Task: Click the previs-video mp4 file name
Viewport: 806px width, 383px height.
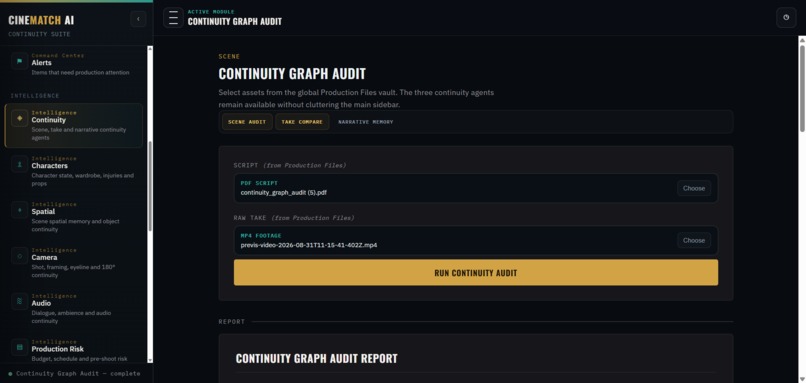Action: click(308, 245)
